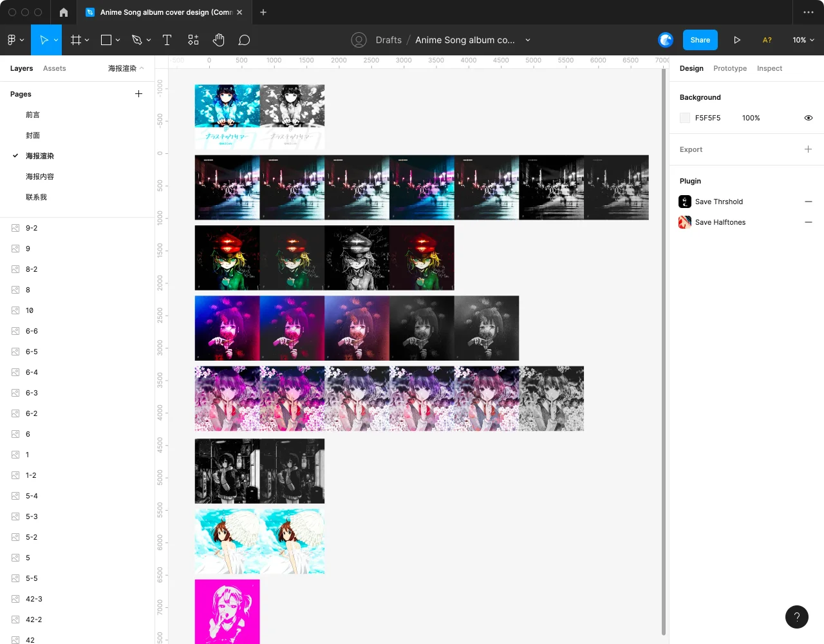Select the Hand tool

tap(219, 40)
